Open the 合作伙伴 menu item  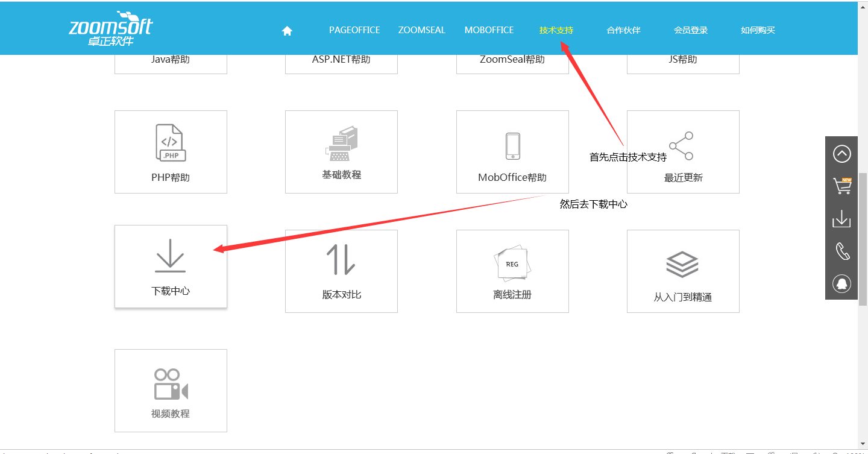[x=623, y=30]
